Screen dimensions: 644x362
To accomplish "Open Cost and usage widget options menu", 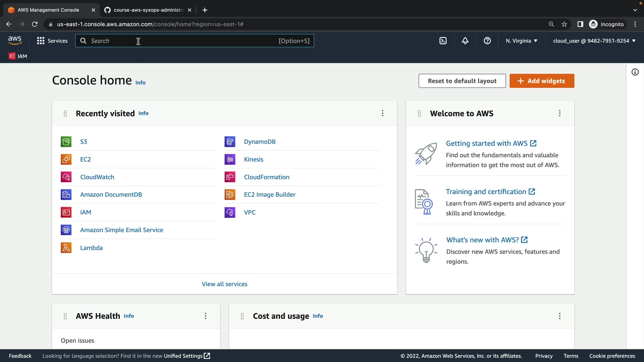I will coord(559,316).
